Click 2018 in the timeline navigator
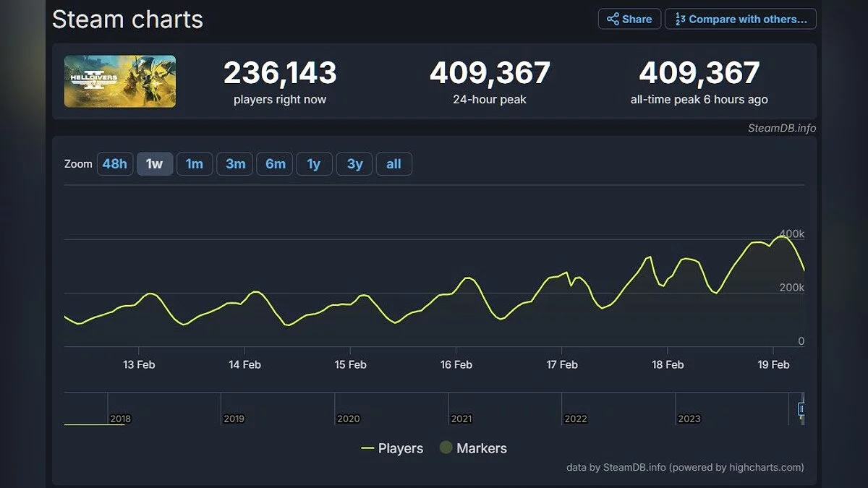868x488 pixels. coord(120,419)
